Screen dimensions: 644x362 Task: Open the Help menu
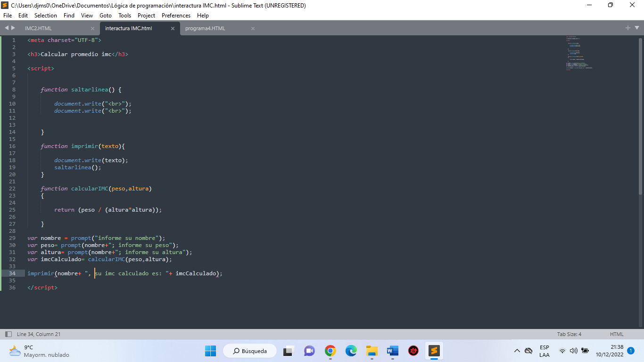(x=203, y=16)
